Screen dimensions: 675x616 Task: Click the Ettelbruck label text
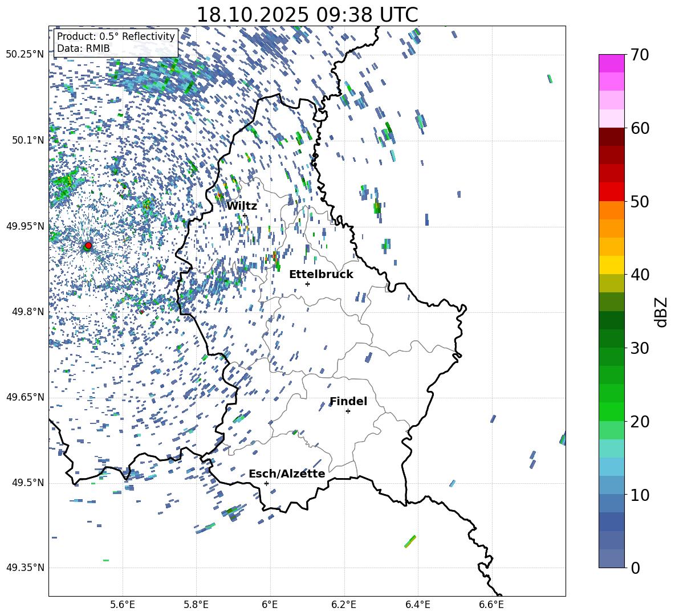[x=321, y=274]
